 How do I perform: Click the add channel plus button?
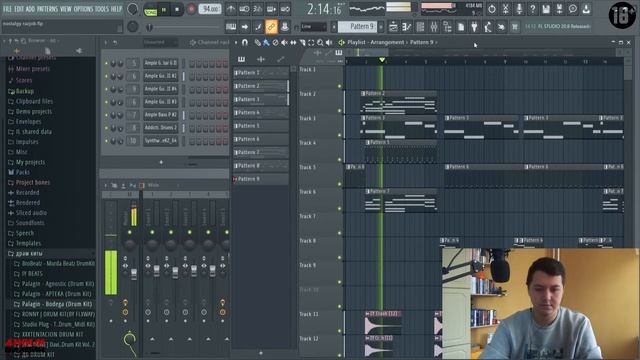click(161, 162)
